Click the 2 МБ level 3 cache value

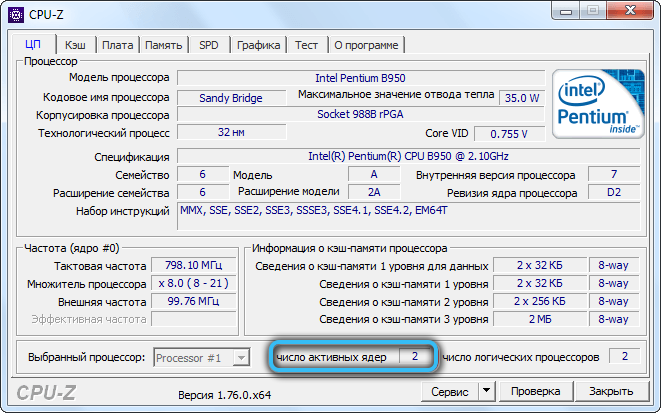tap(540, 319)
